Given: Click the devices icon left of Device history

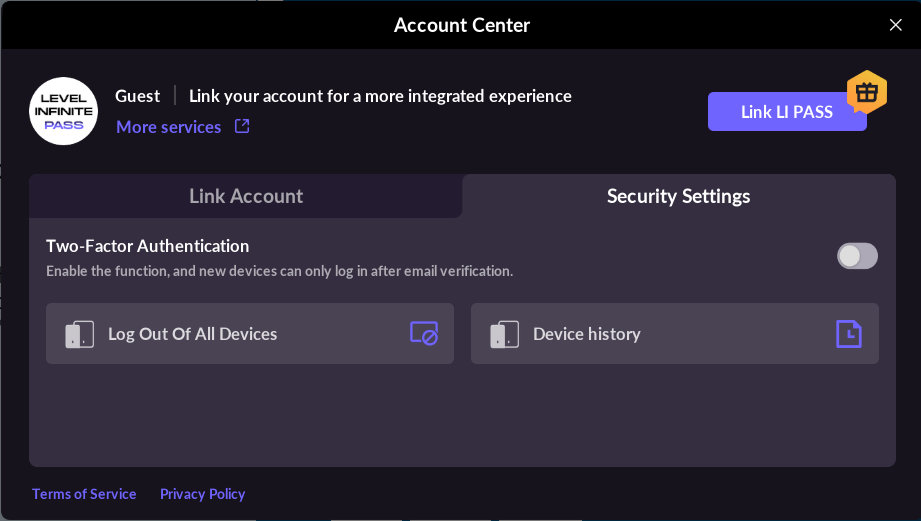Looking at the screenshot, I should click(x=505, y=334).
